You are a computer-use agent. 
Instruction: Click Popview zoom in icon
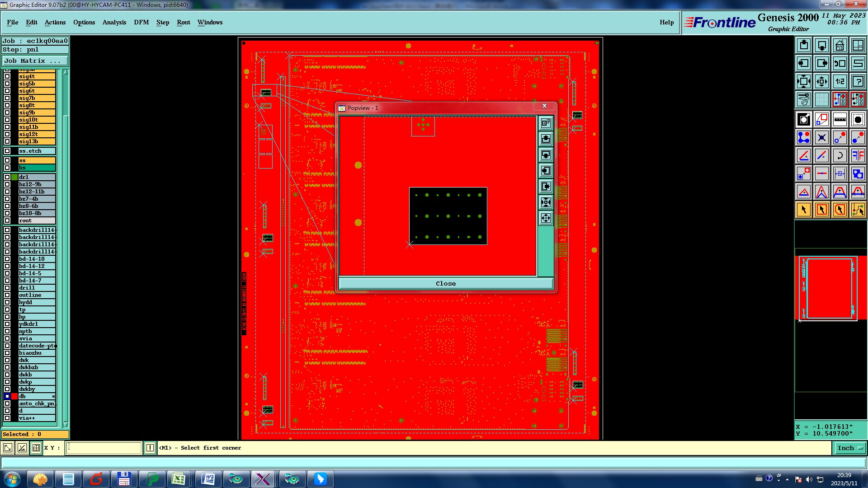tap(546, 202)
